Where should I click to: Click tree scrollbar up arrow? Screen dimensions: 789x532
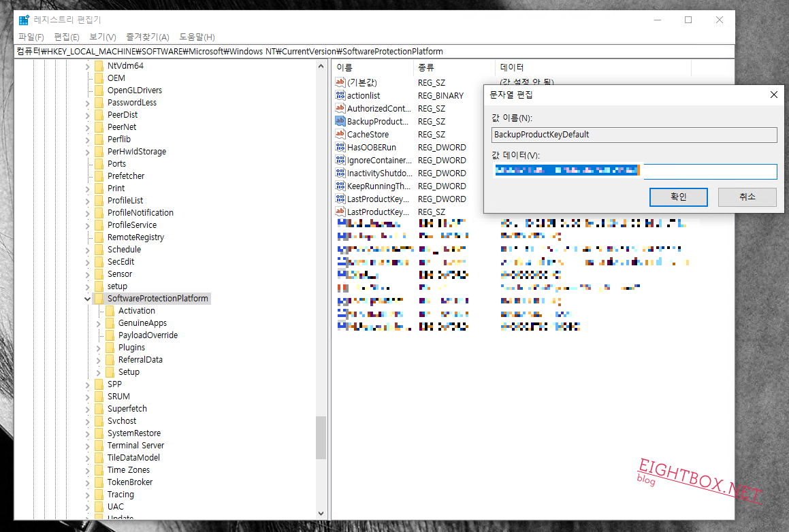click(321, 66)
